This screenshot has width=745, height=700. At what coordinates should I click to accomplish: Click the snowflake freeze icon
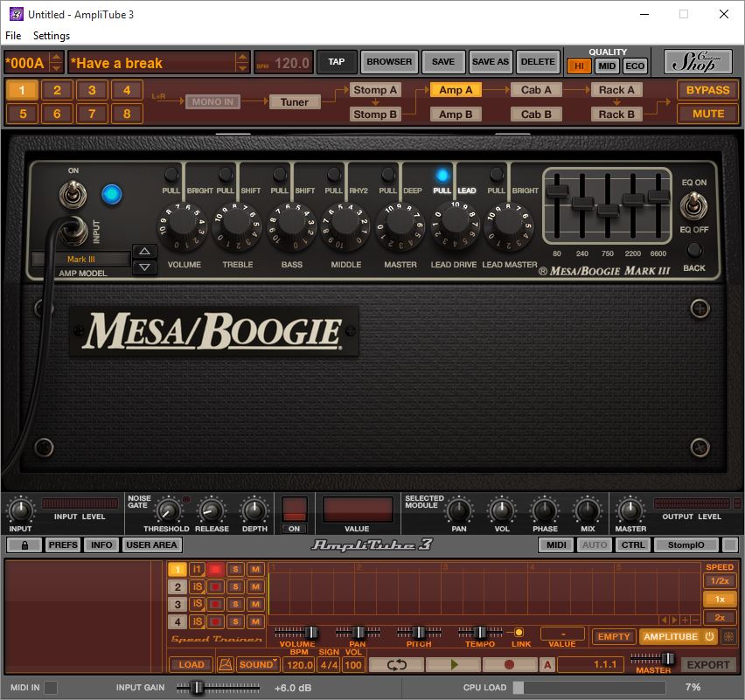pos(728,636)
